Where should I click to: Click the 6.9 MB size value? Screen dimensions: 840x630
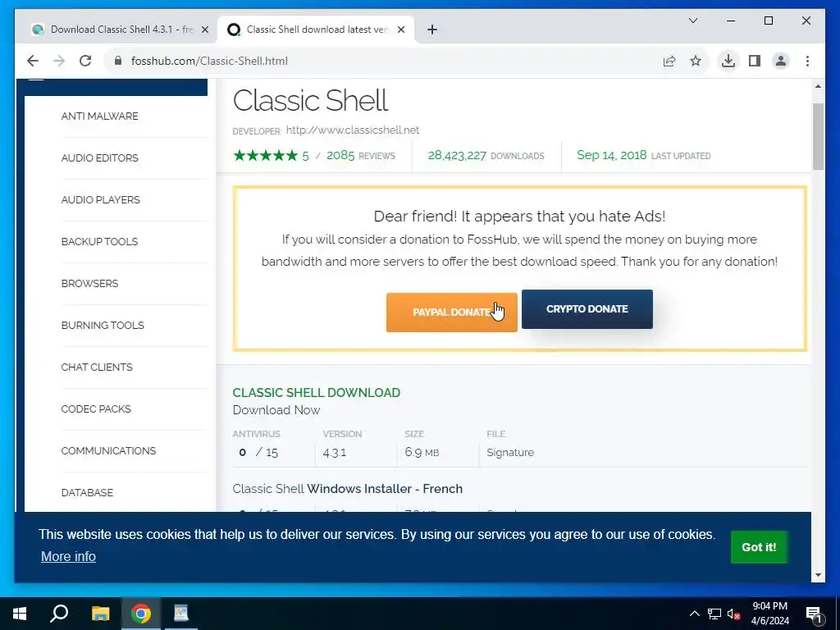click(422, 452)
